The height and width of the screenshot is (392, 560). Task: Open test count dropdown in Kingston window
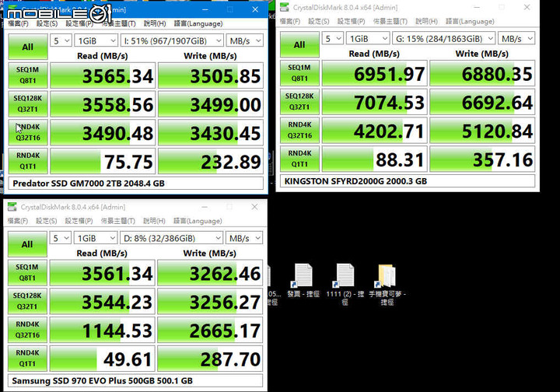click(333, 39)
